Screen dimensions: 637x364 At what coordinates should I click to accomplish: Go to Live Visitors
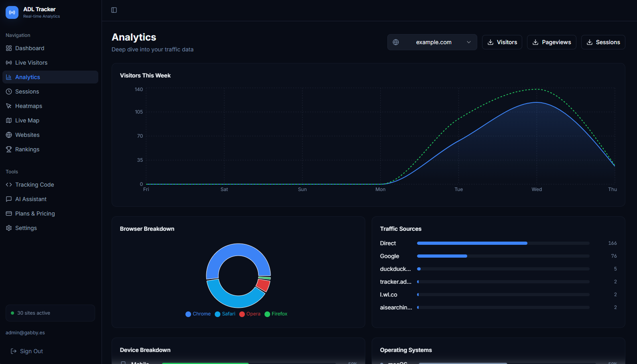pos(50,63)
